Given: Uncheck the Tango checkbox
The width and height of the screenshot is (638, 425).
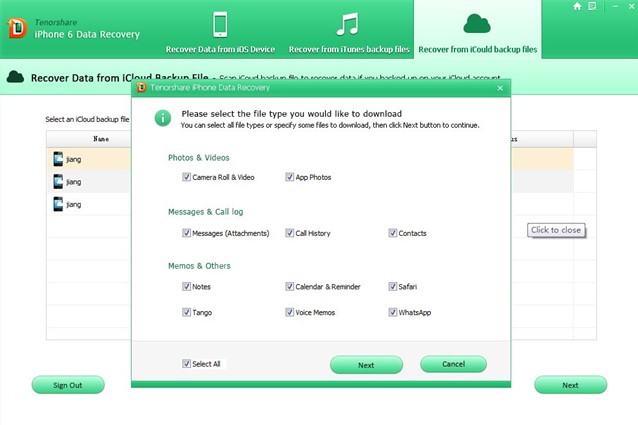Looking at the screenshot, I should 186,312.
